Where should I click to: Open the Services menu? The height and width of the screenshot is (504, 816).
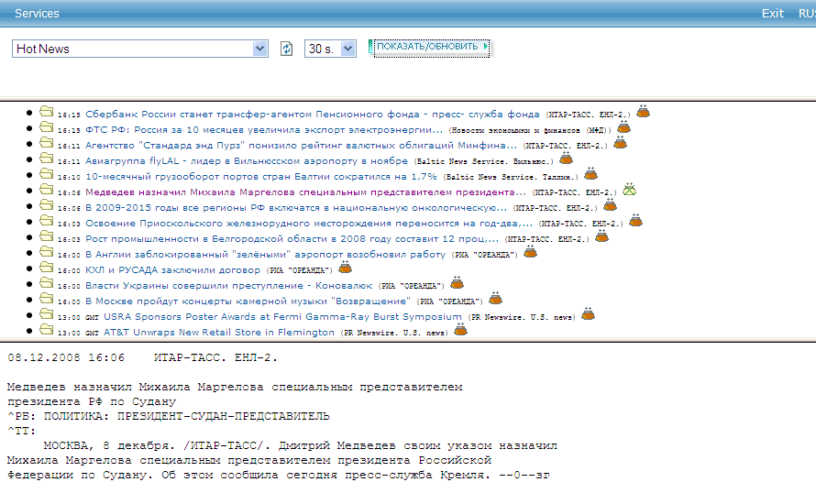[x=37, y=13]
